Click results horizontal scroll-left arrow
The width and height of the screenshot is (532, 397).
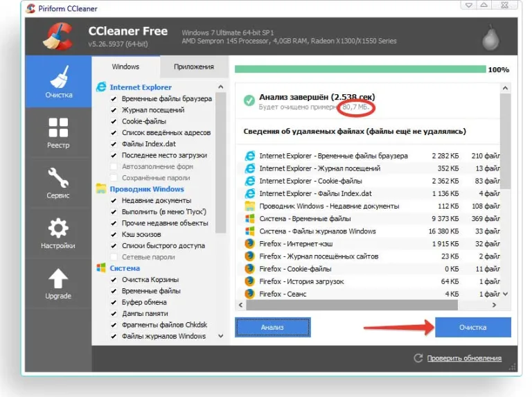pyautogui.click(x=241, y=305)
